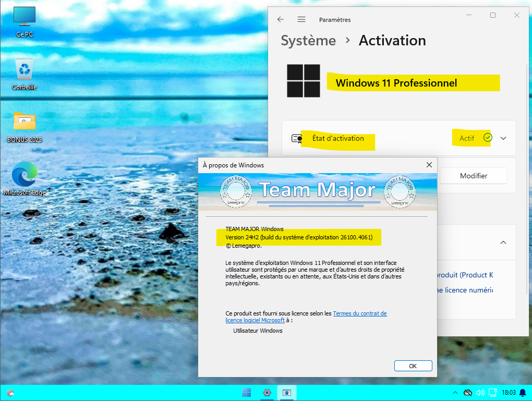Click the Version 24H2 build line
Image resolution: width=532 pixels, height=401 pixels.
299,237
